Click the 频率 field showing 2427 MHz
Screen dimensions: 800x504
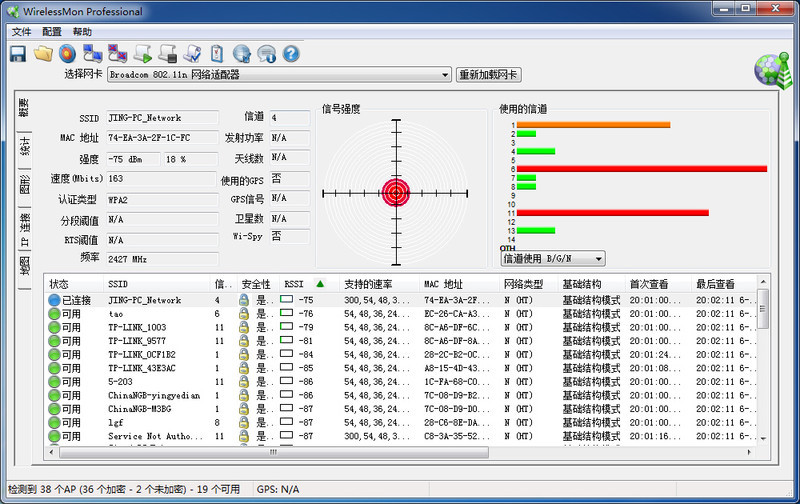pyautogui.click(x=163, y=259)
